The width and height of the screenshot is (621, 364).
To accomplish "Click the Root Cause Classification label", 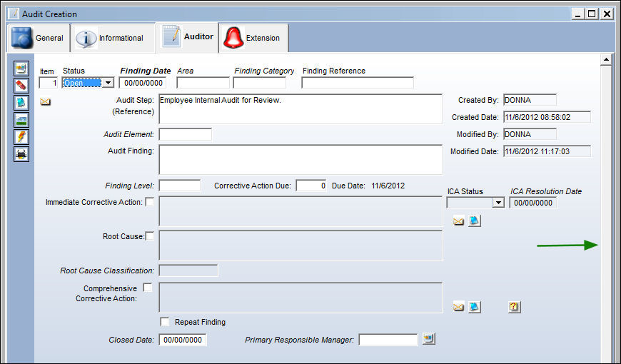I will pyautogui.click(x=107, y=271).
